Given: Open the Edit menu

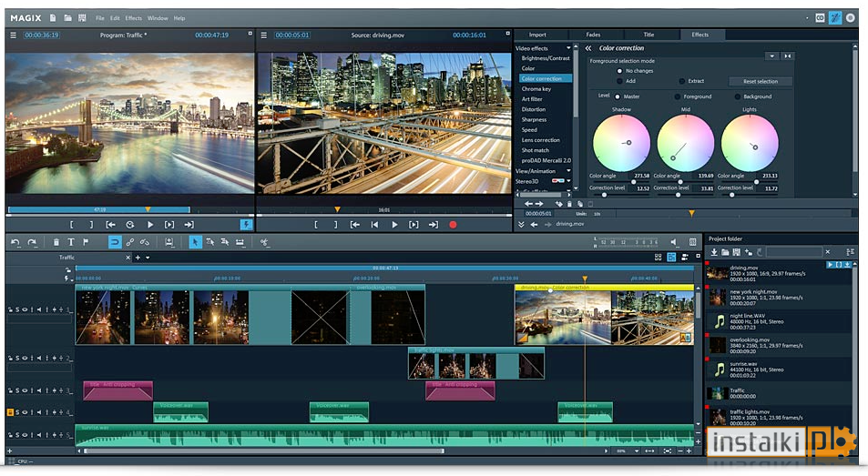Looking at the screenshot, I should (x=115, y=18).
